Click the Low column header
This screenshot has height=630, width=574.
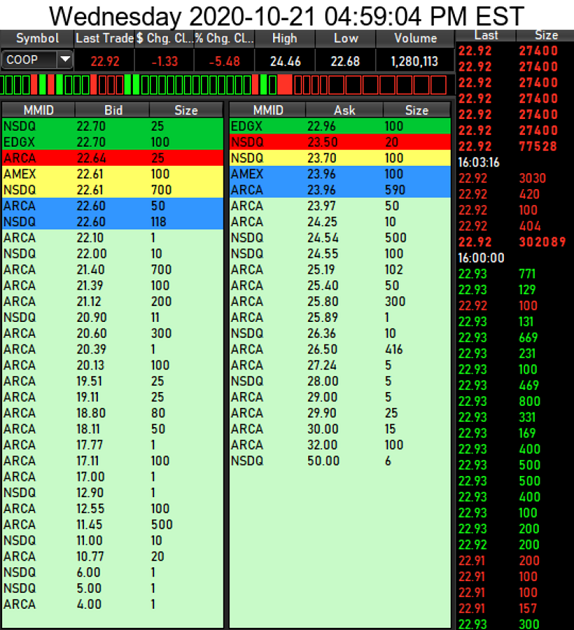coord(345,39)
